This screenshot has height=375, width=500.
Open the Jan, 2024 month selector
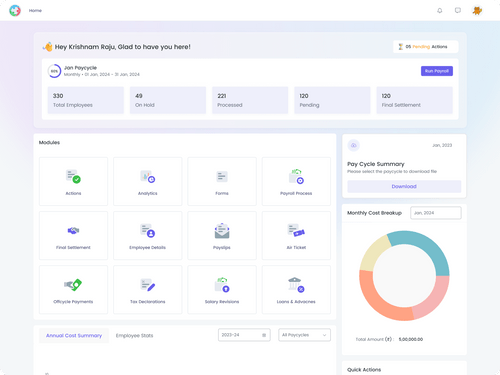pyautogui.click(x=436, y=213)
